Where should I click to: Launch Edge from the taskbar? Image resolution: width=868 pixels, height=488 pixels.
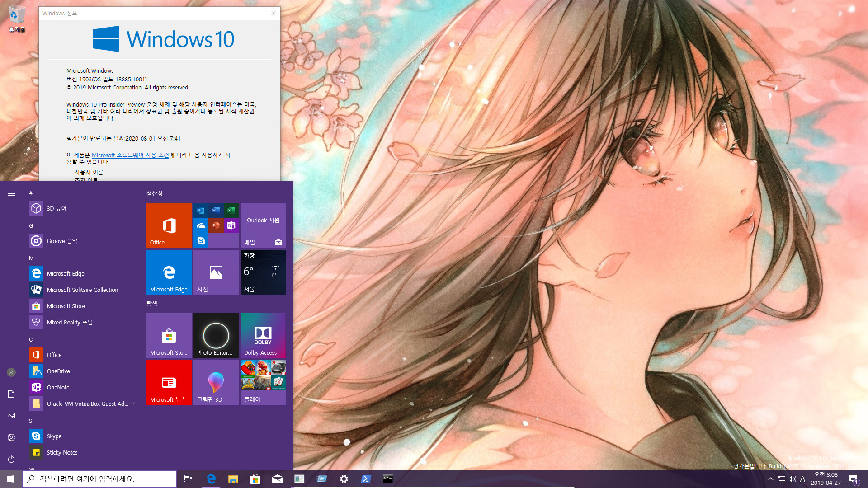click(211, 479)
